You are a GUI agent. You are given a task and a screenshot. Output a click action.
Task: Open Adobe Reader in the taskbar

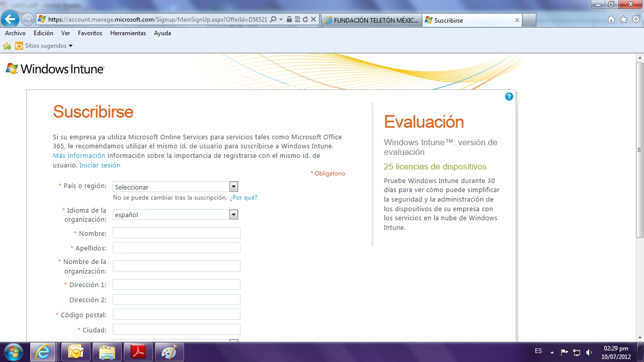pyautogui.click(x=138, y=352)
